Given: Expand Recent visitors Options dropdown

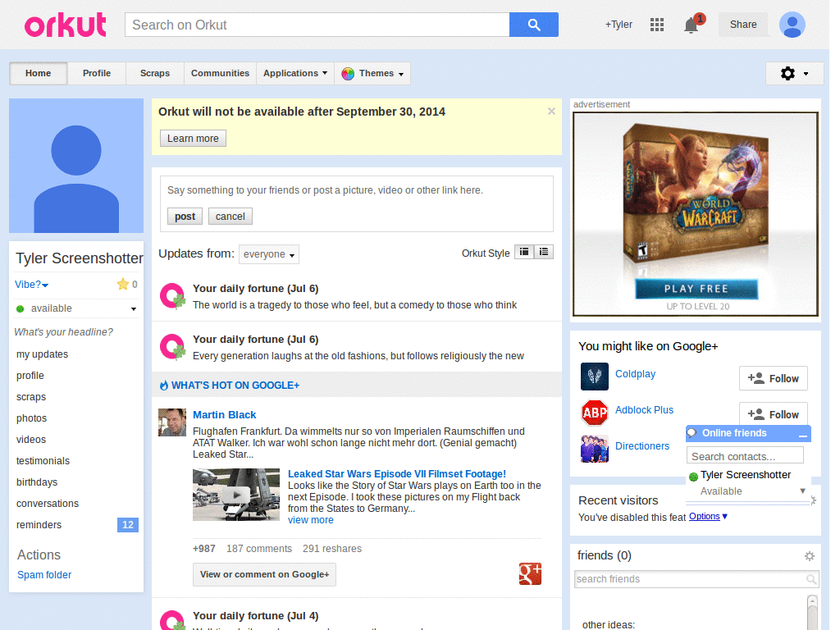Looking at the screenshot, I should pos(708,517).
